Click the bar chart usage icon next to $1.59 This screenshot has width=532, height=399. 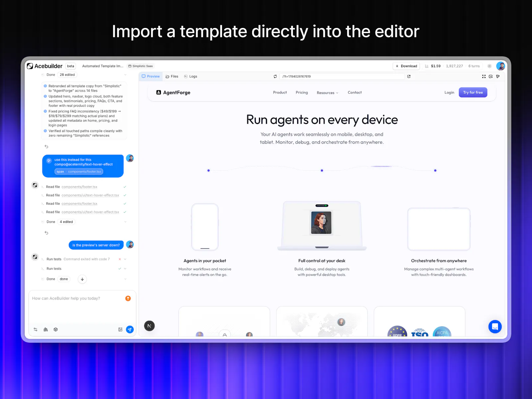click(x=427, y=66)
